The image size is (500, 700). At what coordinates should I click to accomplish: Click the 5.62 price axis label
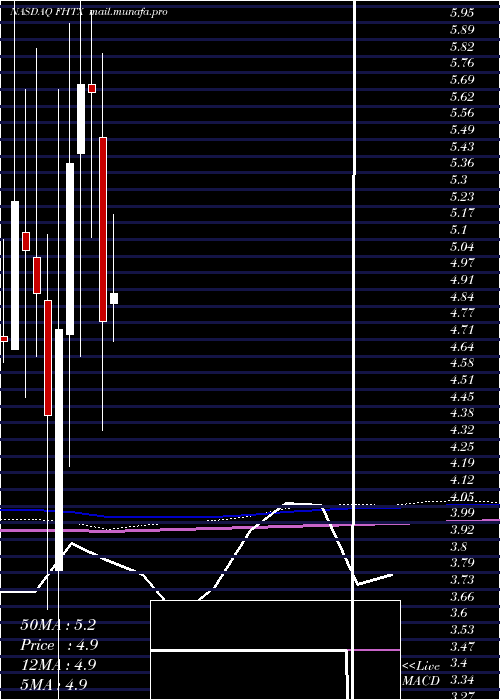[462, 96]
